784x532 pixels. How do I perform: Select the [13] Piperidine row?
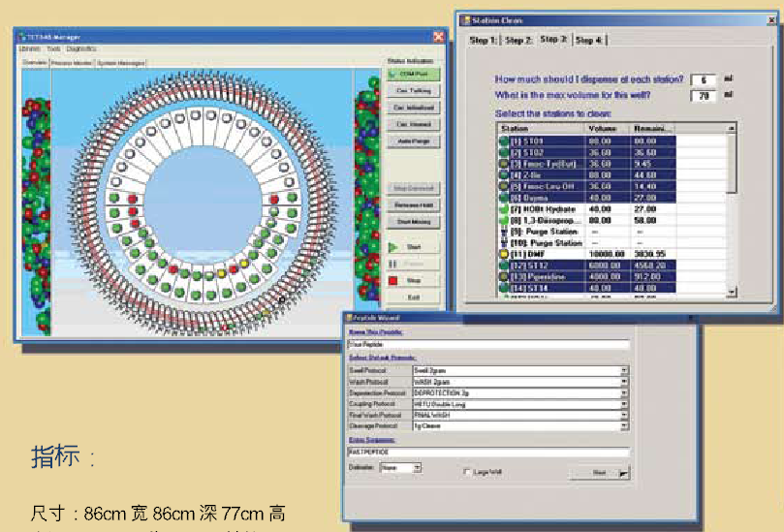coord(587,277)
